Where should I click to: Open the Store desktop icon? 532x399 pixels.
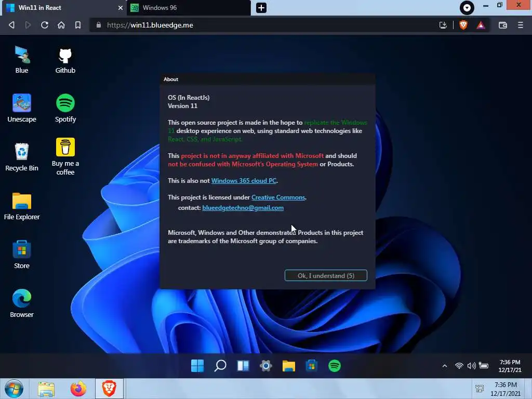(x=22, y=255)
